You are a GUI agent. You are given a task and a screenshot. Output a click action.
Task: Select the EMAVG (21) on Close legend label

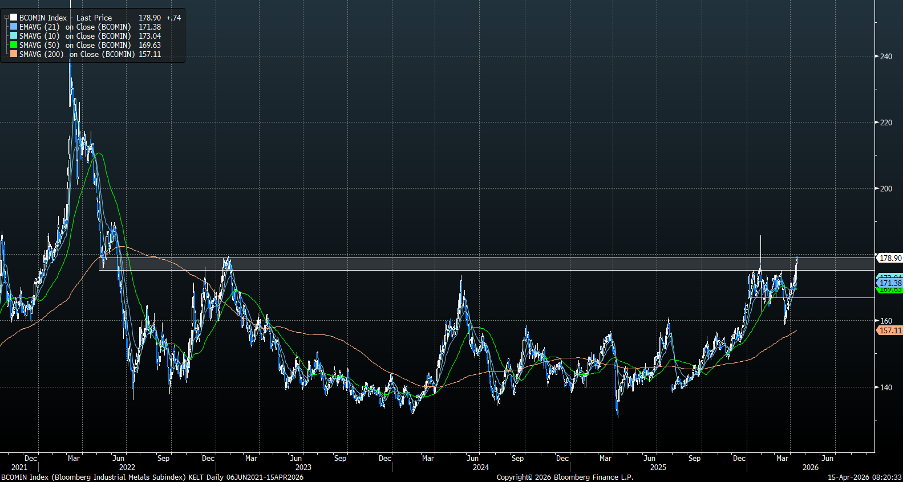click(x=75, y=27)
